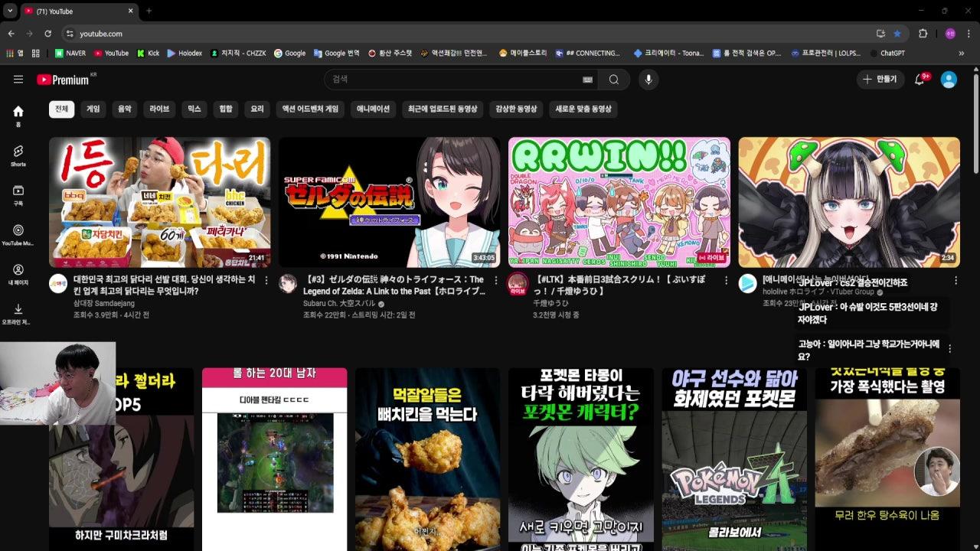Play the ゼルダの伝説 video thumbnail

coord(389,202)
